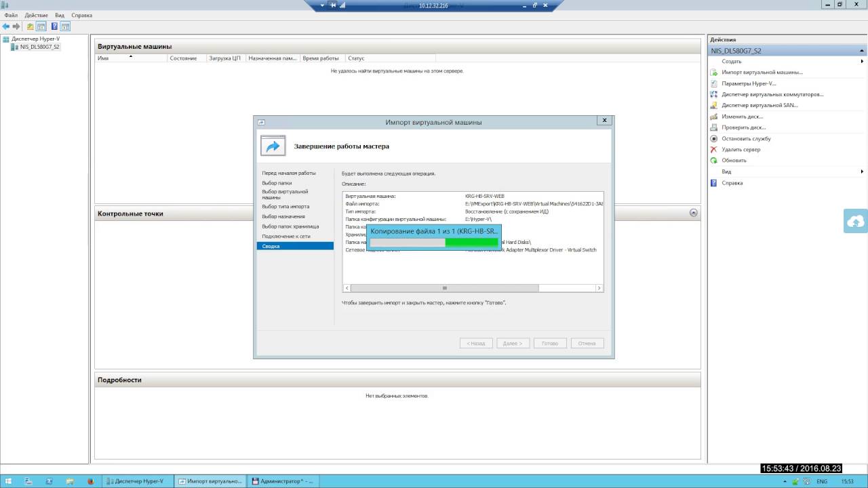Image resolution: width=868 pixels, height=488 pixels.
Task: Open PowerShell from the taskbar
Action: tap(49, 481)
